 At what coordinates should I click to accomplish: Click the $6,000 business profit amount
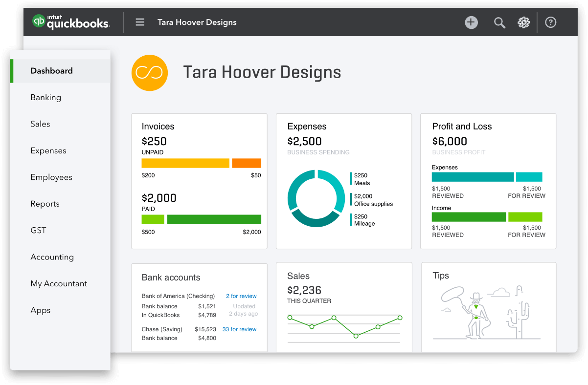pos(450,142)
